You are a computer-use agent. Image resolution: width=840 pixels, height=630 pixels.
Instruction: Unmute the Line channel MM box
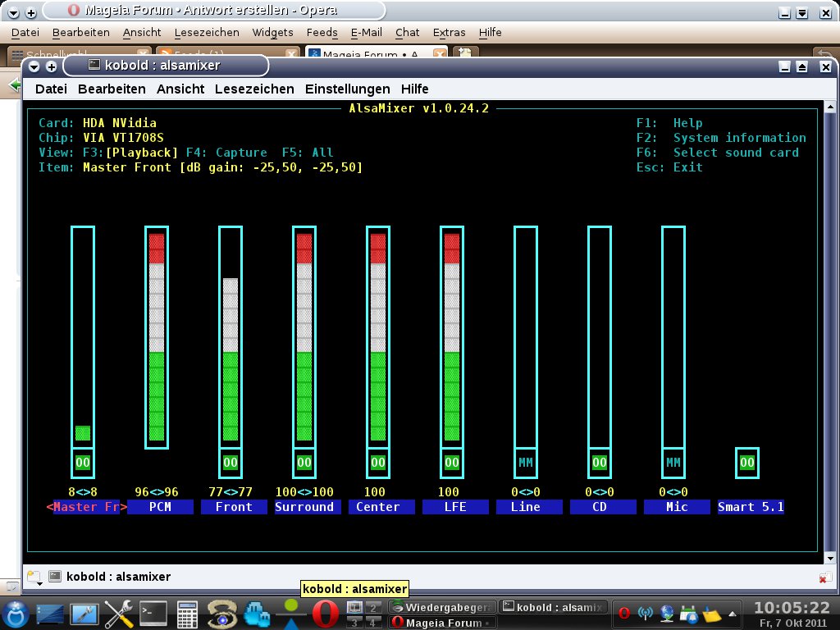point(526,463)
